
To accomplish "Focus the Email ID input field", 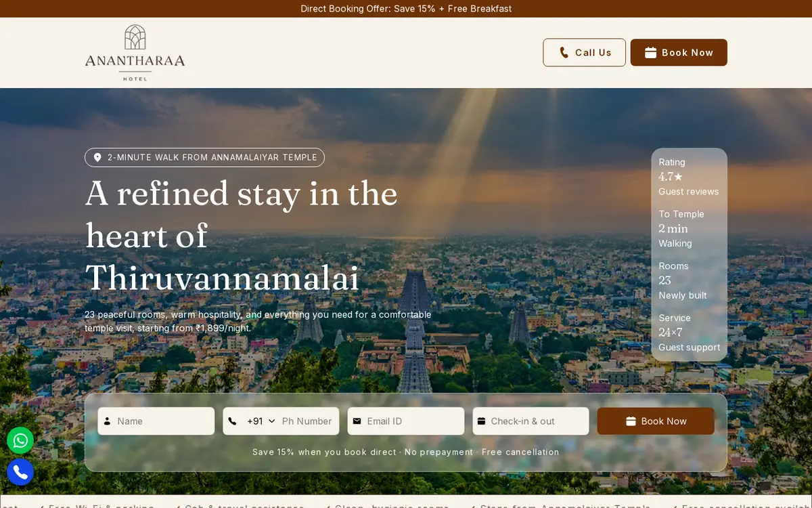I will tap(406, 421).
